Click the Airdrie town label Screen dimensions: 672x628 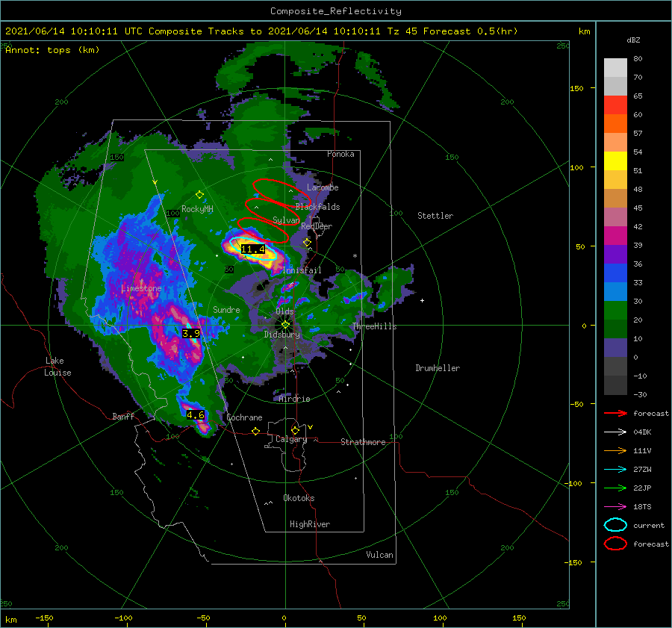[x=294, y=399]
